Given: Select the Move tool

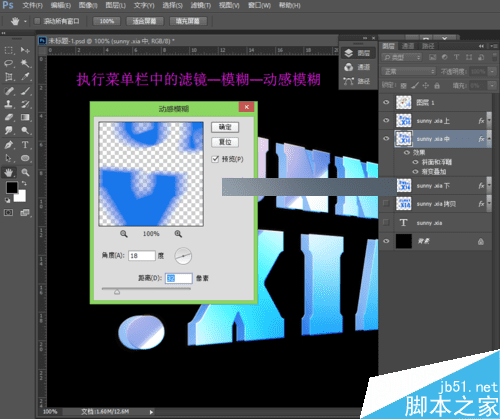Looking at the screenshot, I should [x=25, y=50].
